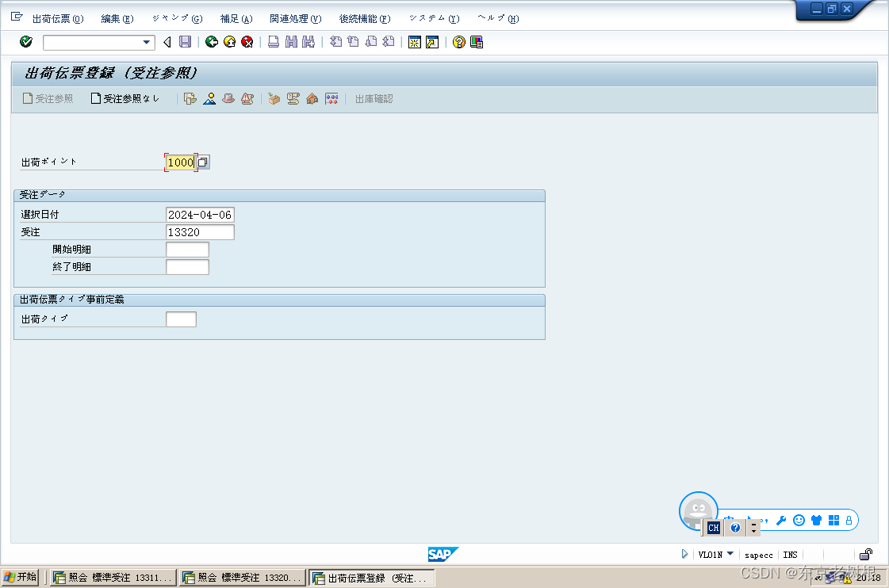Click the padlock icon in status bar

[866, 555]
